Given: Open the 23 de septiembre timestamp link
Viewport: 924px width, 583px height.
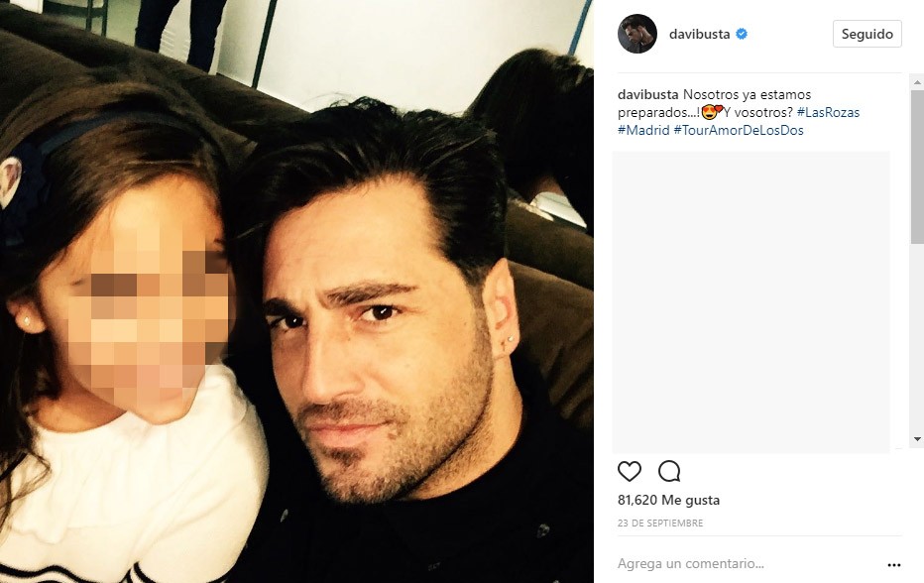Looking at the screenshot, I should 660,523.
